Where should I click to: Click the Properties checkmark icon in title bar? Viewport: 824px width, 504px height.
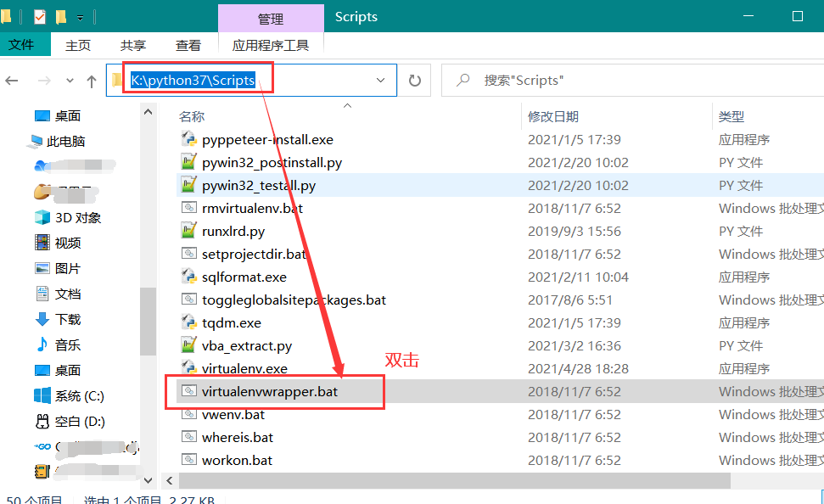[40, 17]
